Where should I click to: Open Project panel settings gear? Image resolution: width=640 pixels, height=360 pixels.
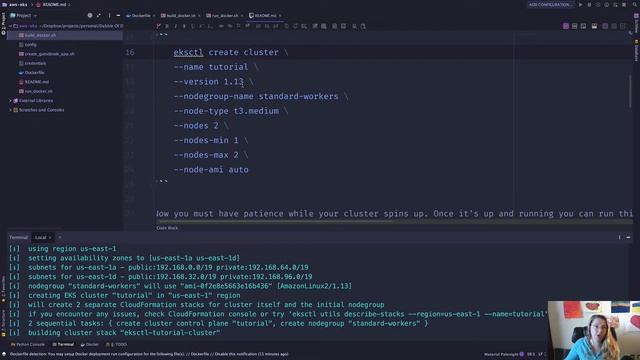pos(90,16)
